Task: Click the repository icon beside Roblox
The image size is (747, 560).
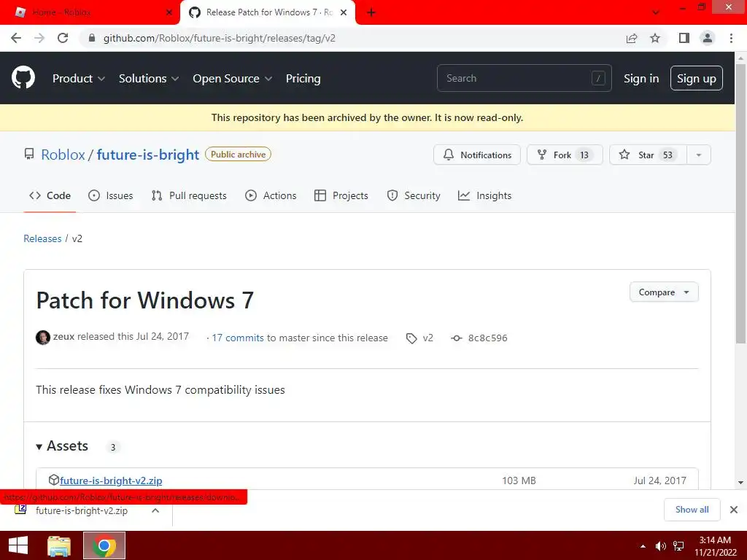Action: [29, 154]
